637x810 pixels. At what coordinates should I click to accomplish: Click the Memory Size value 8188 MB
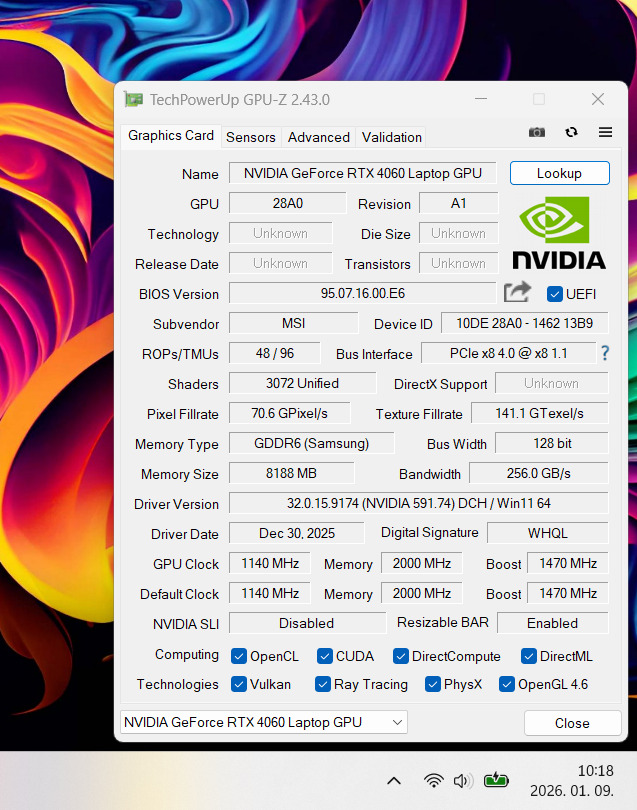291,473
